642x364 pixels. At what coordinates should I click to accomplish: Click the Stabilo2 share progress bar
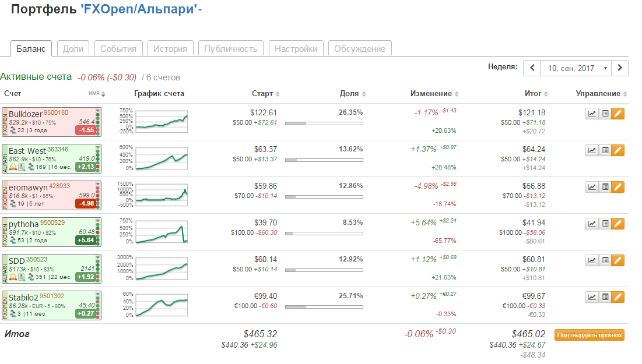(x=324, y=306)
